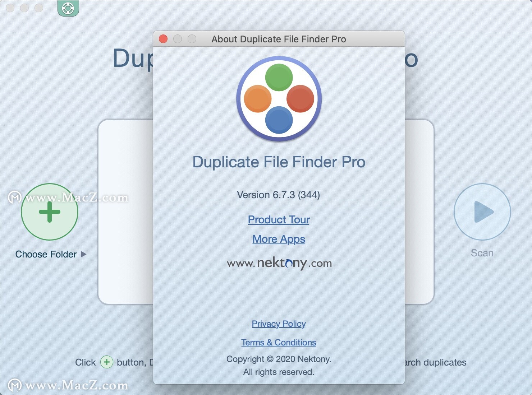Expand the Choose Folder arrow
Screen dimensions: 532x395
click(84, 254)
